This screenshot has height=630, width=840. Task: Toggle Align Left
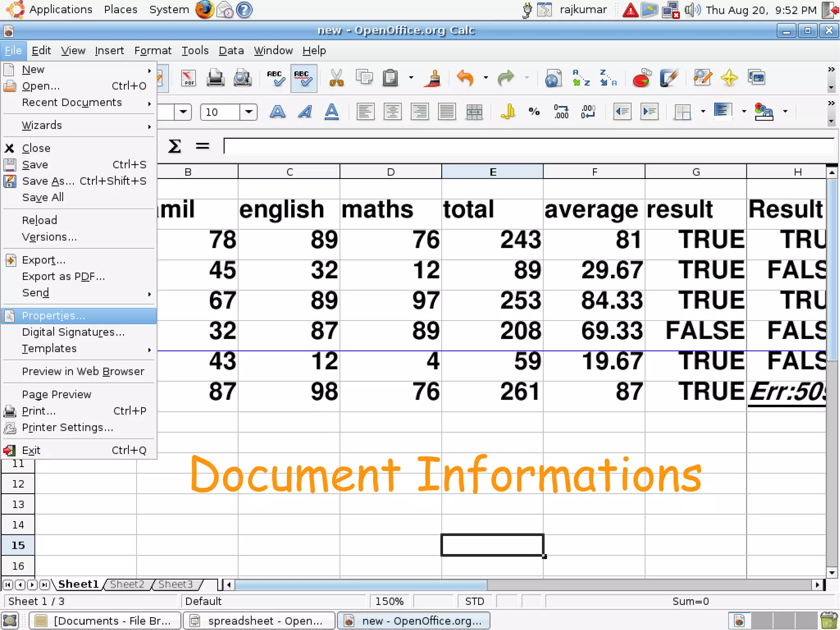pos(365,112)
